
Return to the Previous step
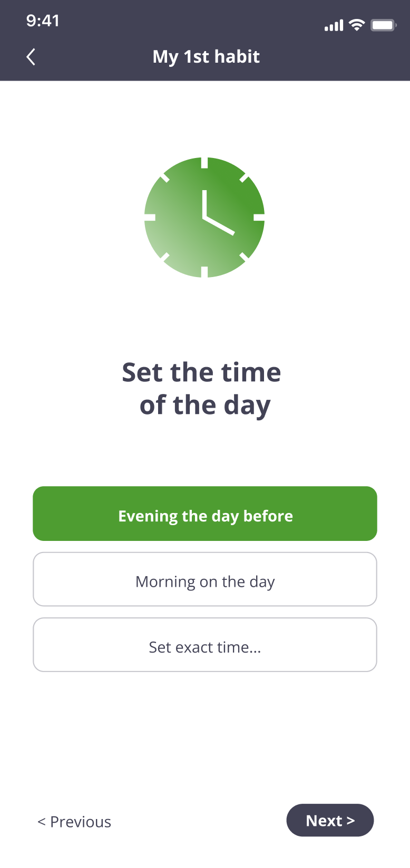click(x=74, y=822)
